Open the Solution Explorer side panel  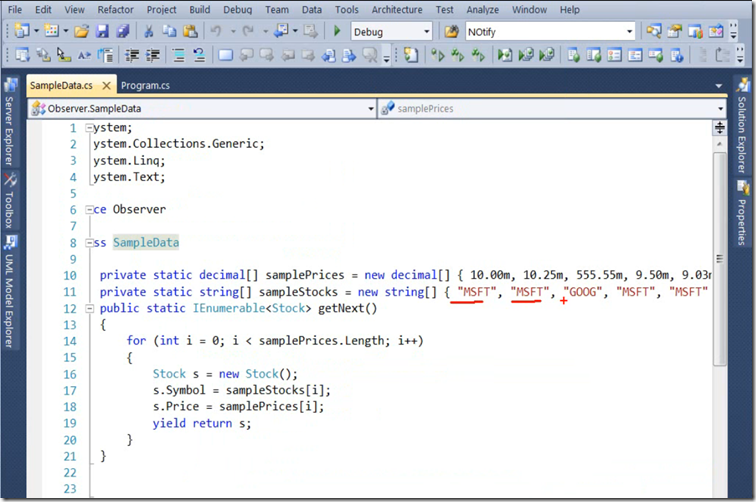(742, 125)
